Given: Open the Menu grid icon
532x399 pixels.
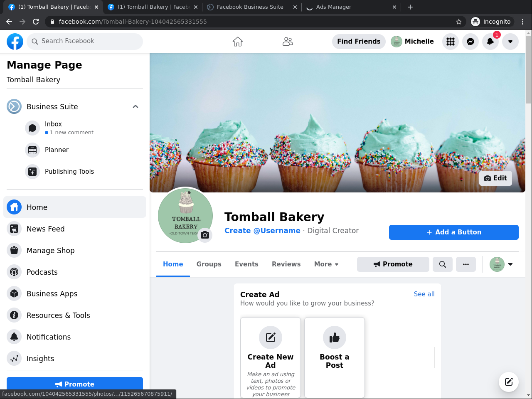Looking at the screenshot, I should click(x=451, y=42).
